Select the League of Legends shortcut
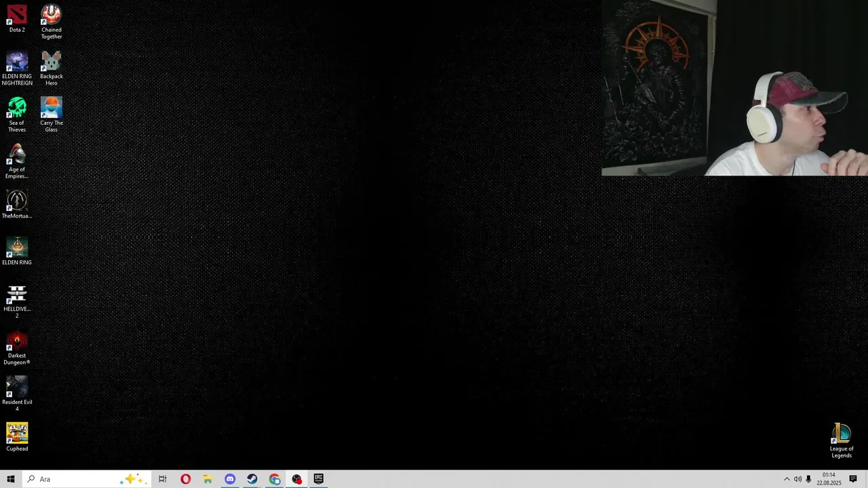This screenshot has height=488, width=868. 842,441
